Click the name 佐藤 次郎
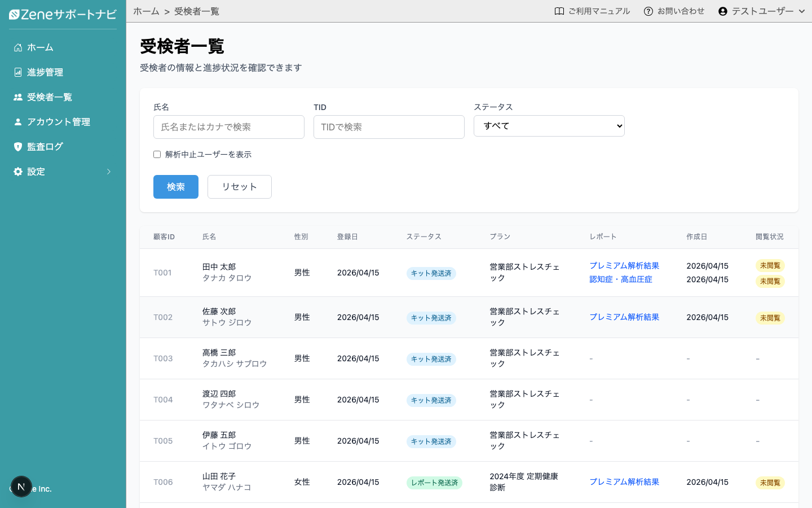This screenshot has height=508, width=812. pos(219,312)
